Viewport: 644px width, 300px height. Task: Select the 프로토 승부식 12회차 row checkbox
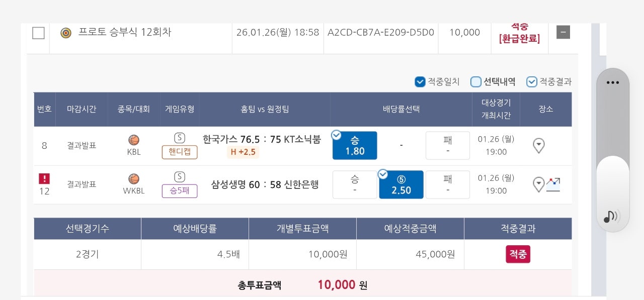point(38,33)
